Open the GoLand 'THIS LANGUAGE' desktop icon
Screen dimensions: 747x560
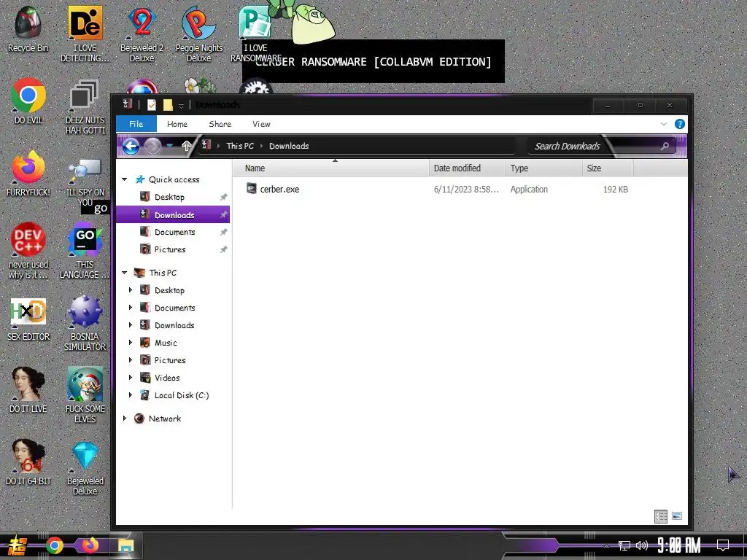click(85, 251)
